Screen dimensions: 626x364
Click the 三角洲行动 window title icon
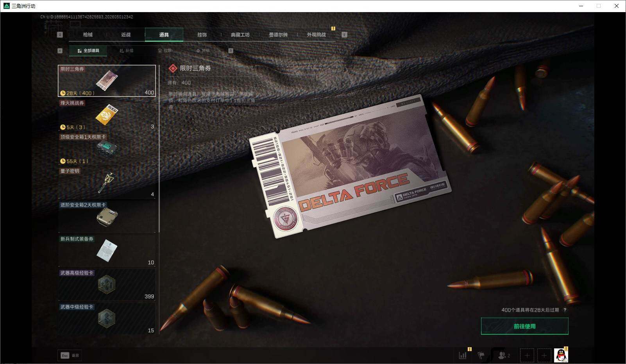coord(6,6)
